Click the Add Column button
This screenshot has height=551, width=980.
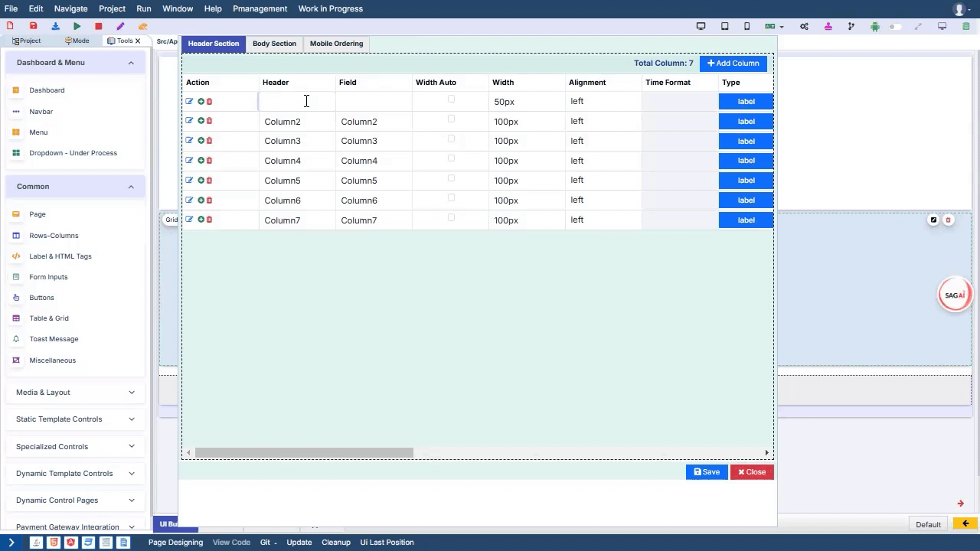[733, 64]
